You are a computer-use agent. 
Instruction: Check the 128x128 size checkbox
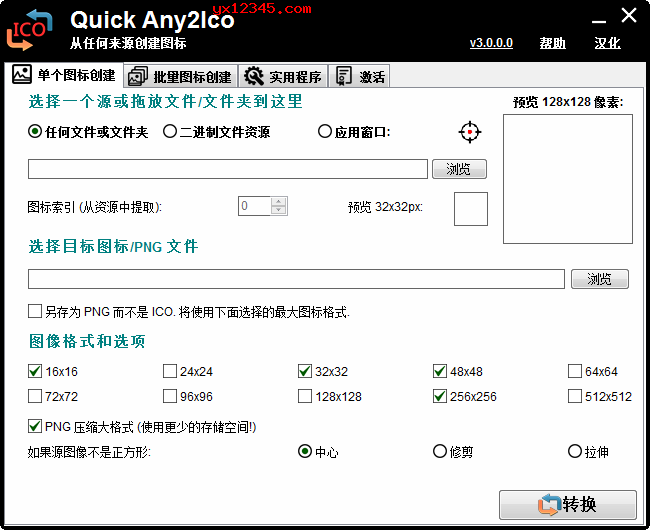(x=305, y=396)
